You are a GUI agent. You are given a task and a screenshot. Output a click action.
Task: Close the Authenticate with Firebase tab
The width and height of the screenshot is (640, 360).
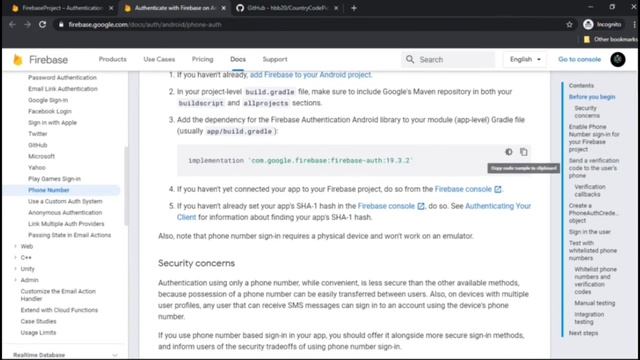click(223, 8)
